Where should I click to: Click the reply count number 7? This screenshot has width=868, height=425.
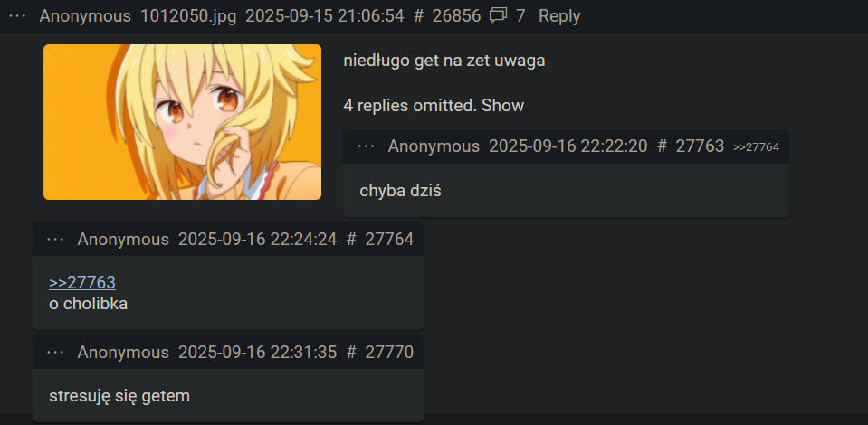520,16
